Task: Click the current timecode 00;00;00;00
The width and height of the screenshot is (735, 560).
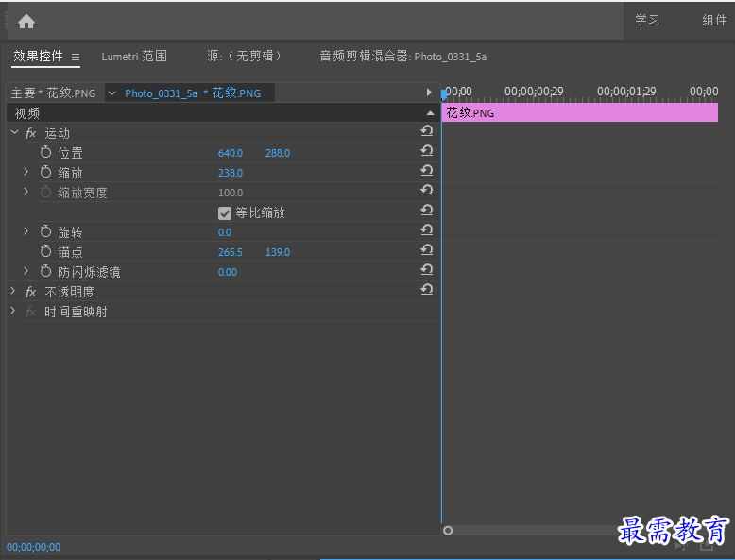Action: point(33,547)
